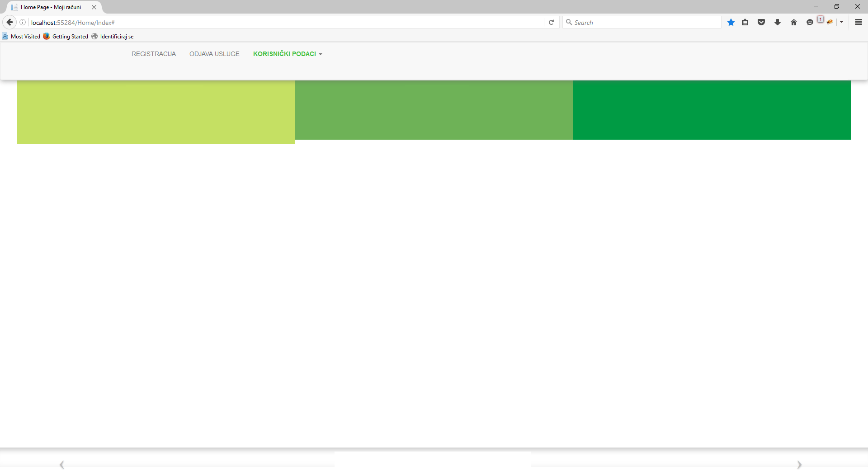View downloads with the arrow icon
The width and height of the screenshot is (868, 476).
[x=778, y=22]
